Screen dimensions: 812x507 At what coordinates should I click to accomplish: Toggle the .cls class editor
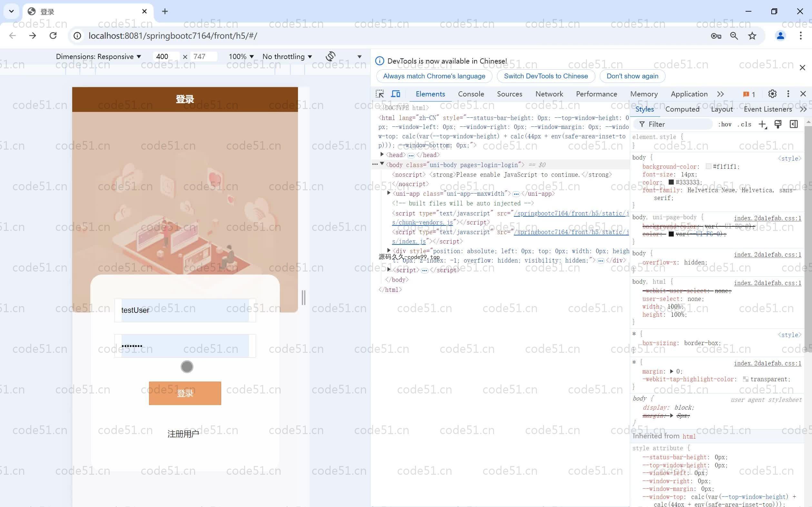tap(744, 124)
